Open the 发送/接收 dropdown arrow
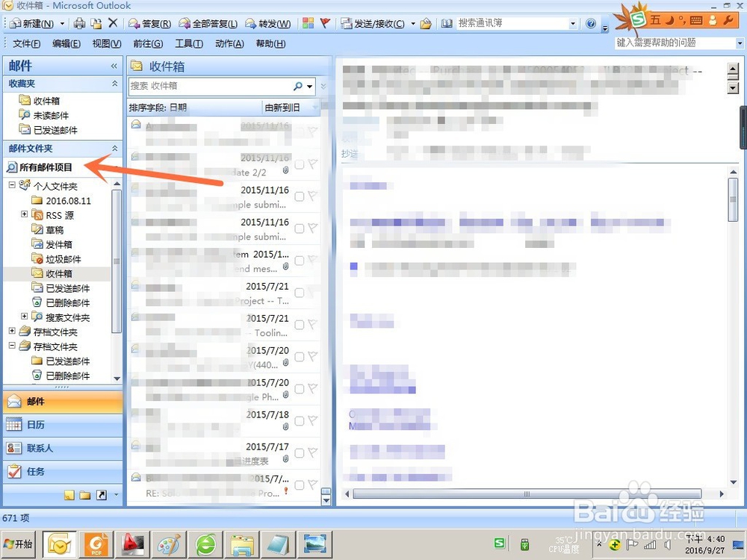 [x=413, y=23]
